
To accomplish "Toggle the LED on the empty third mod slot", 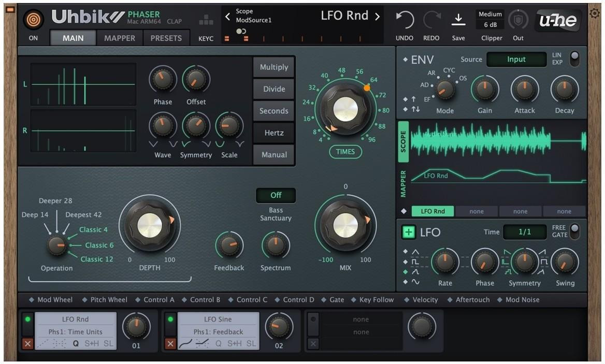I will pyautogui.click(x=313, y=319).
